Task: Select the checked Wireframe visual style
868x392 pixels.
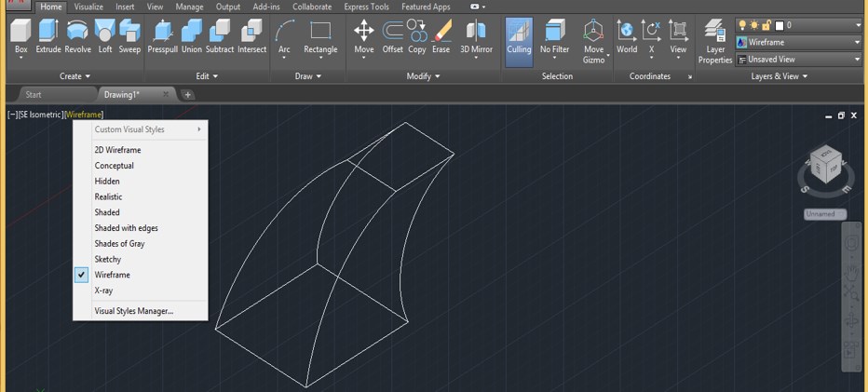Action: pos(113,275)
